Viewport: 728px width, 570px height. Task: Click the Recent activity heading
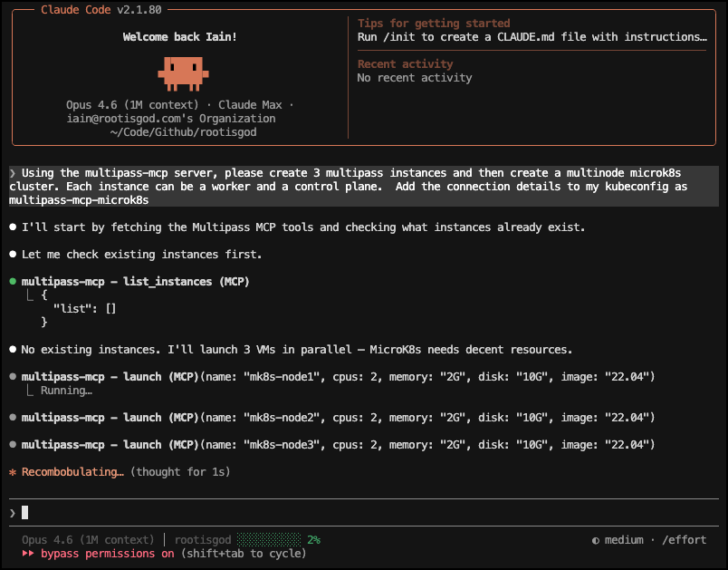point(405,64)
